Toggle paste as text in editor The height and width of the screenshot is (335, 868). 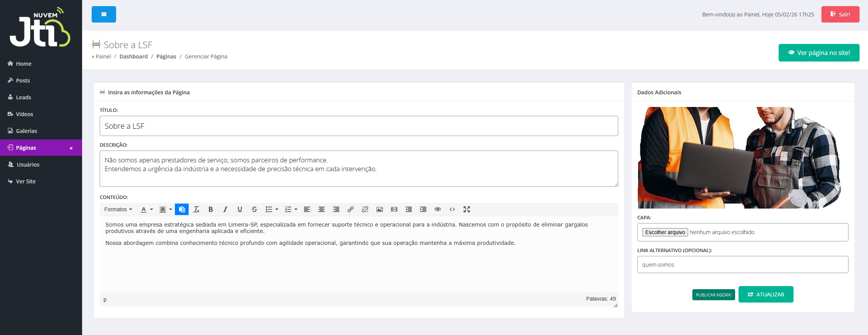[182, 209]
